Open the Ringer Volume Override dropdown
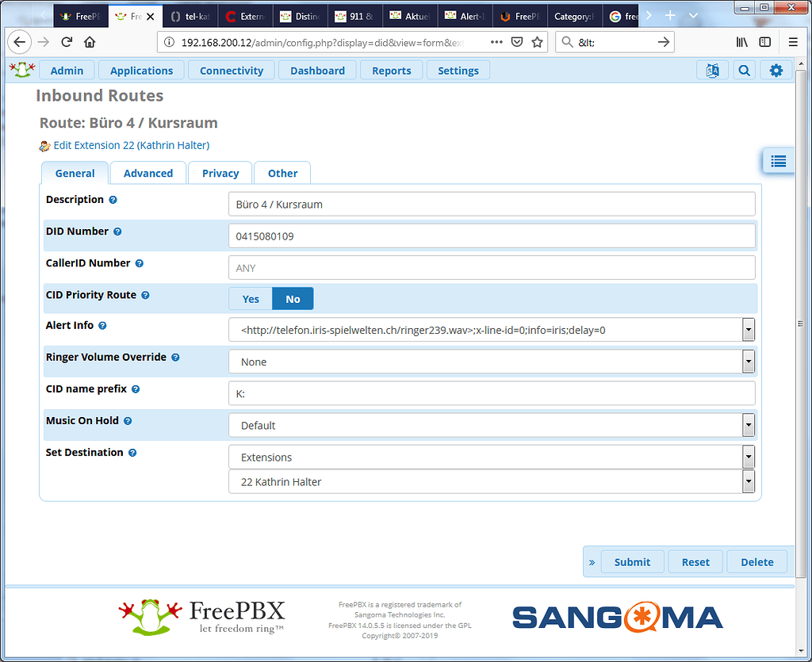Screen dimensions: 812x662 pyautogui.click(x=747, y=361)
